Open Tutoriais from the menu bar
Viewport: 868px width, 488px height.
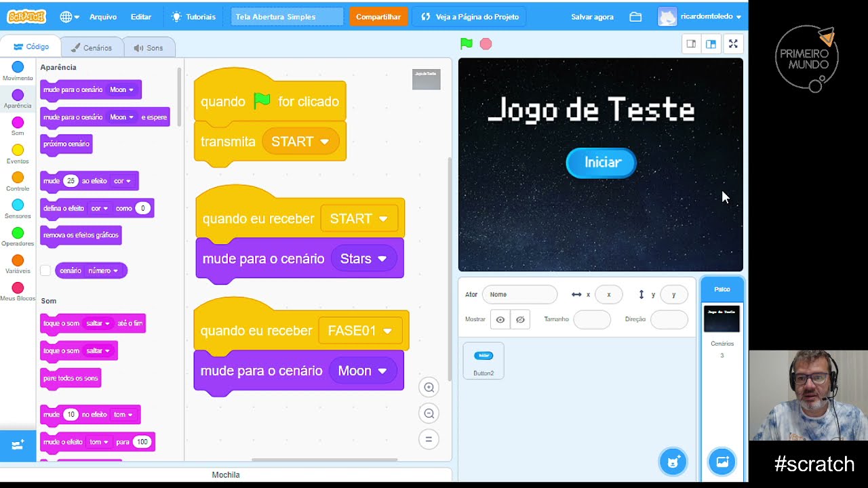[x=194, y=17]
